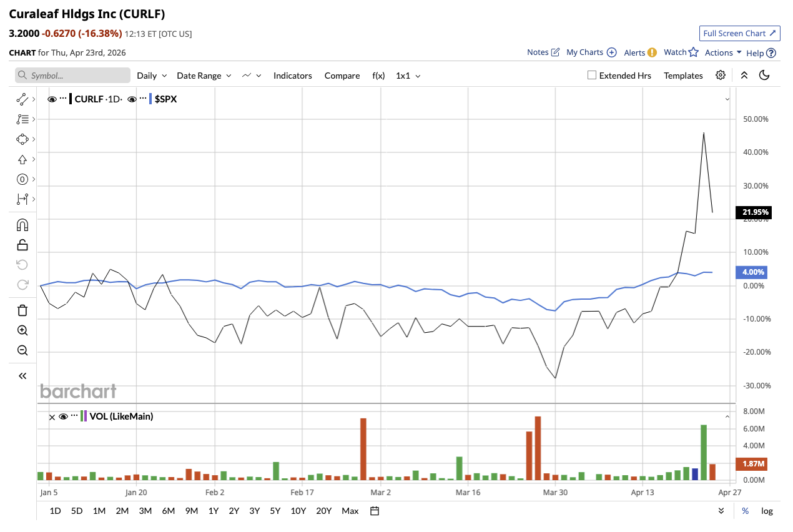Image resolution: width=793 pixels, height=532 pixels.
Task: Open the Daily frequency dropdown
Action: (152, 76)
